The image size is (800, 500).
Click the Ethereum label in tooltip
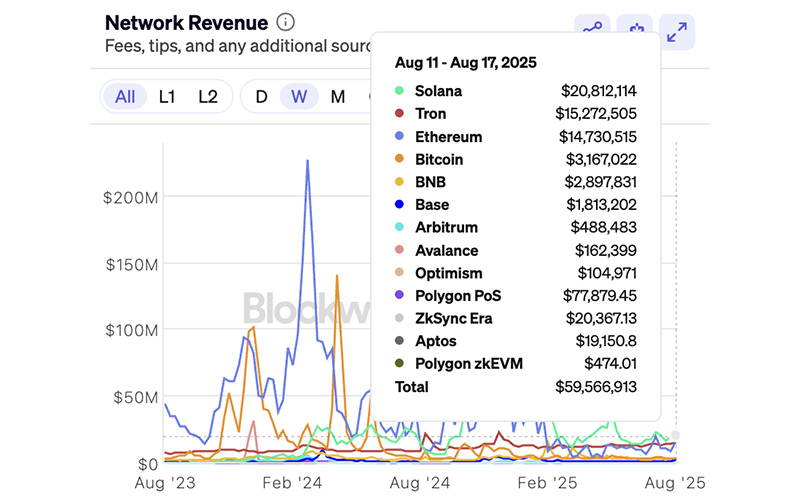point(448,137)
